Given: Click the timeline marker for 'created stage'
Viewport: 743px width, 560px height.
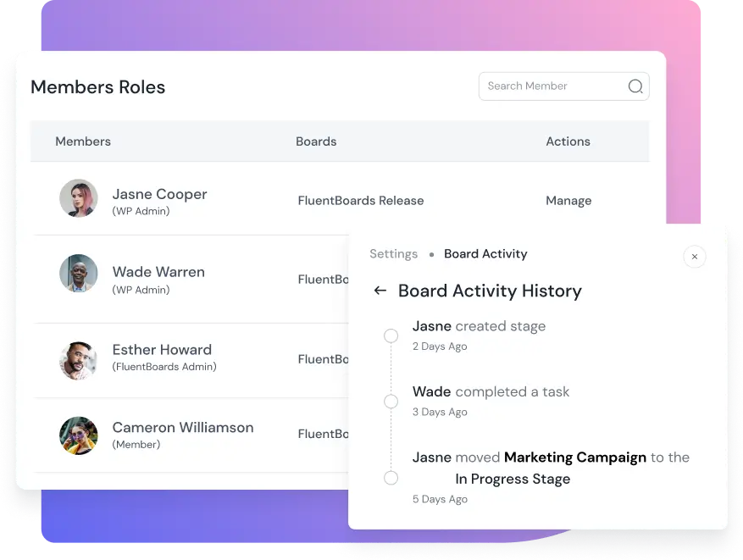Looking at the screenshot, I should 391,336.
